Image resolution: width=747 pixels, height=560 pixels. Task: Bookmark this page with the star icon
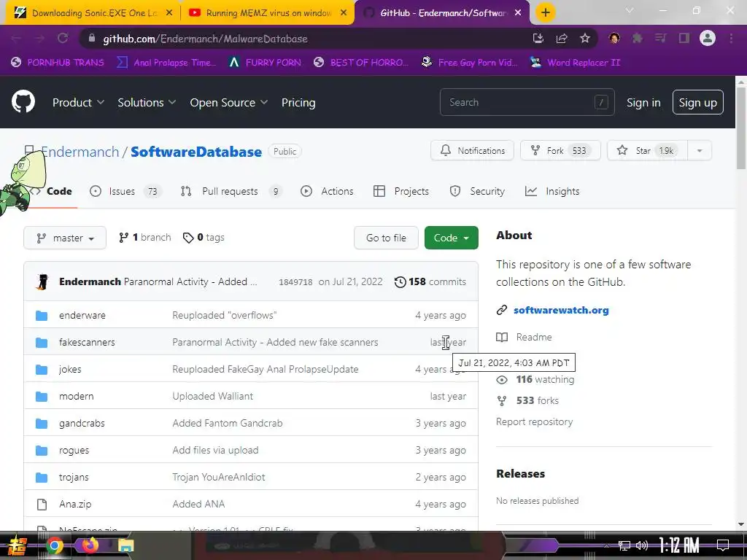(x=585, y=39)
